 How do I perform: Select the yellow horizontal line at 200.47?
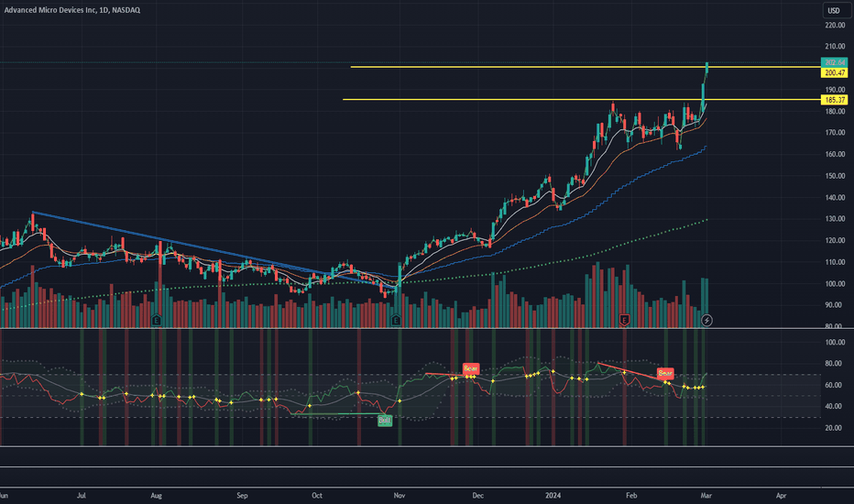586,67
